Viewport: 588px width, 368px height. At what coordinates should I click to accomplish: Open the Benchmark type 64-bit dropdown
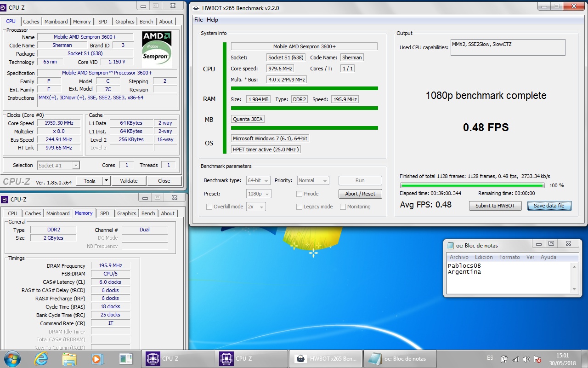coord(259,181)
